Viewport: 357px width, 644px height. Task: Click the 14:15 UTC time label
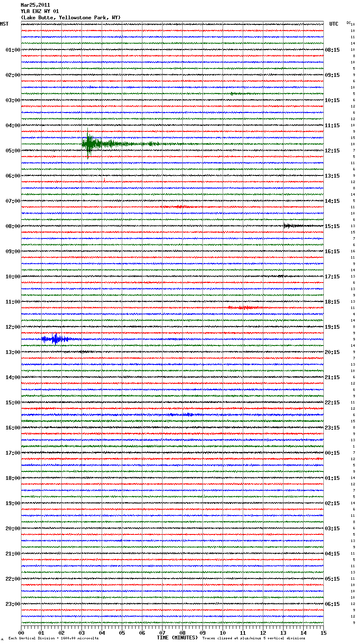click(332, 201)
